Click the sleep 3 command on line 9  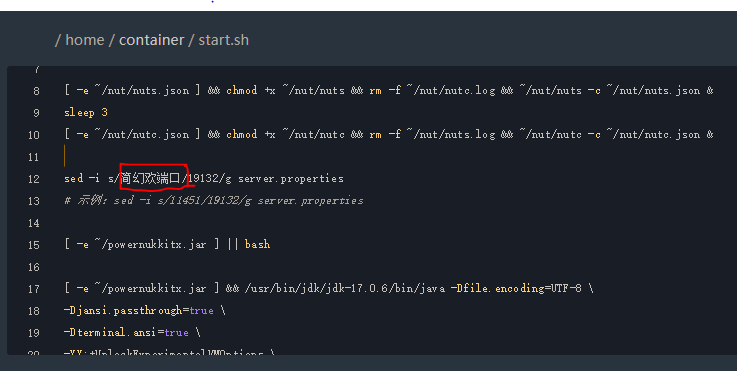(86, 112)
